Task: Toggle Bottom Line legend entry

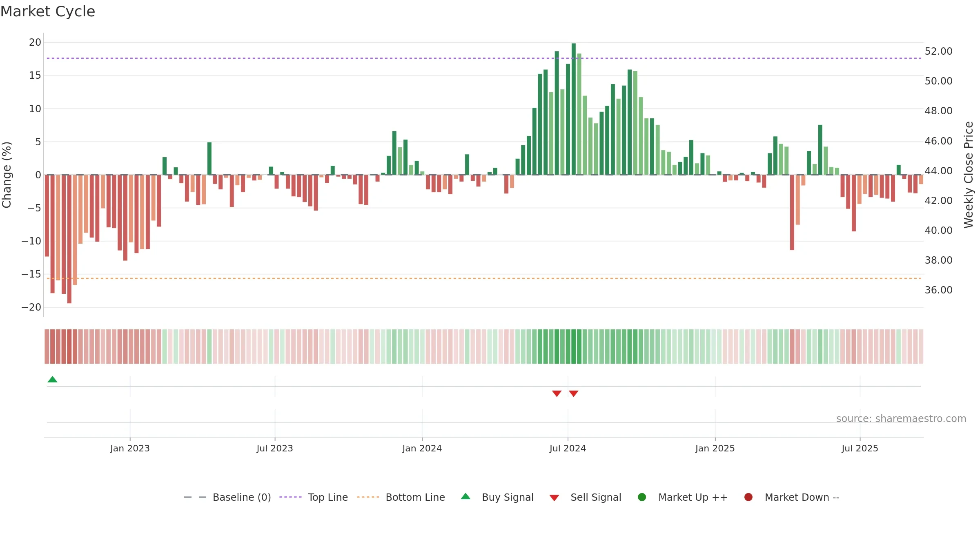Action: click(401, 497)
